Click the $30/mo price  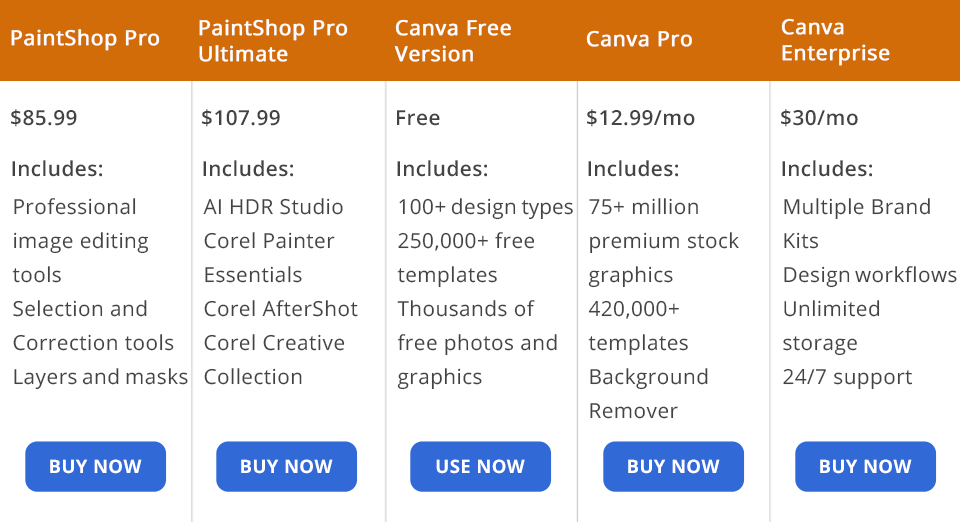(819, 118)
